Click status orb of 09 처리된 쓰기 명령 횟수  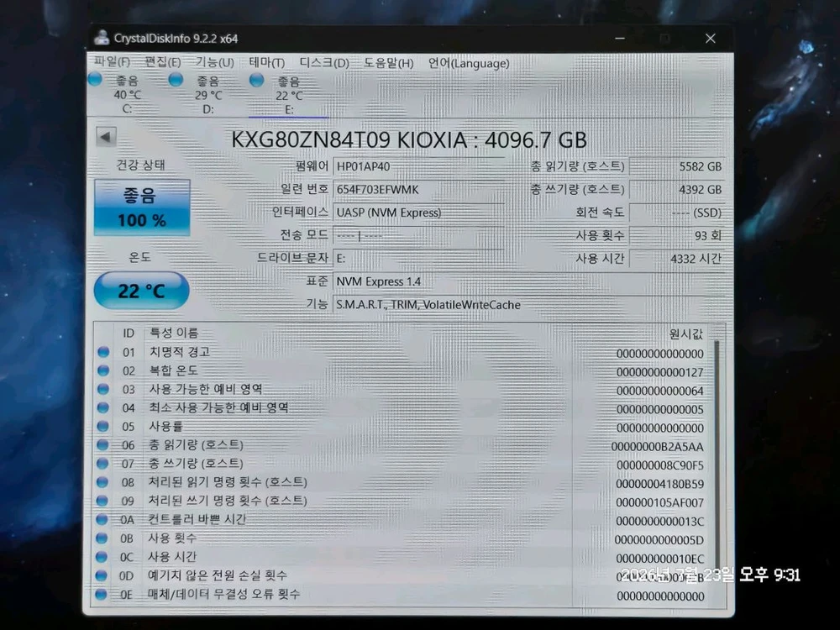point(102,501)
